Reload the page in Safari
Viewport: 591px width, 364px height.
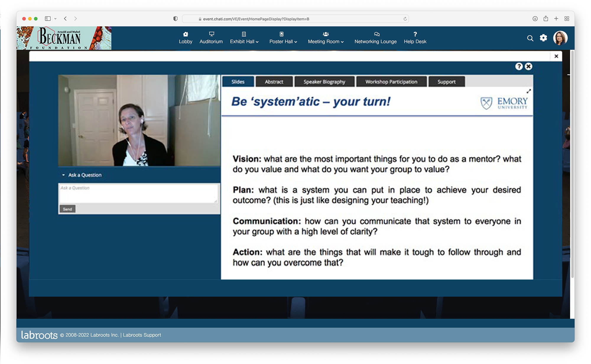(405, 19)
